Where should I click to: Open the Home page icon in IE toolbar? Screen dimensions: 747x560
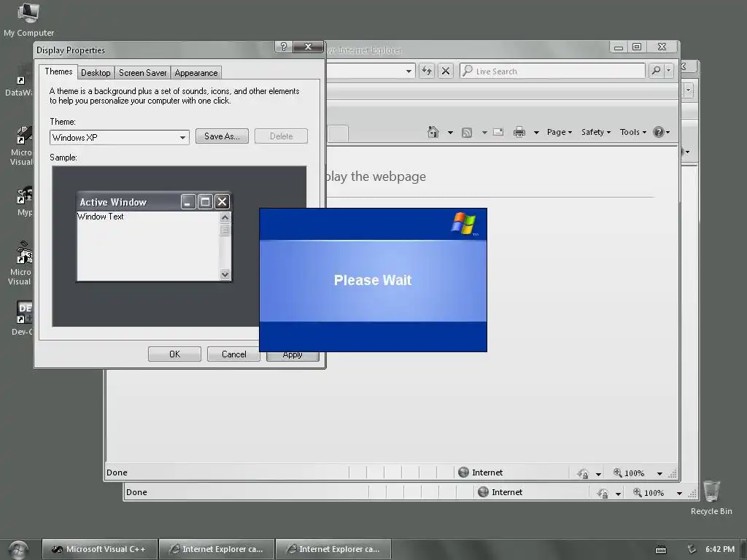pos(433,132)
